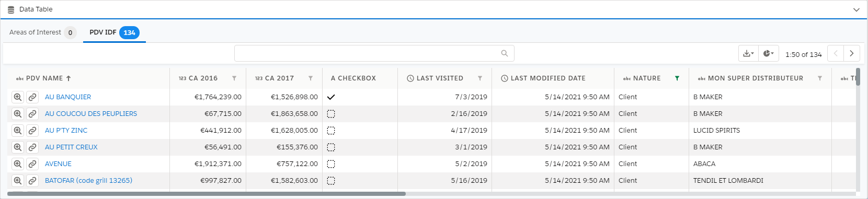This screenshot has height=199, width=868.
Task: Open the link icon for AU P'TY ZINC
Action: point(32,131)
